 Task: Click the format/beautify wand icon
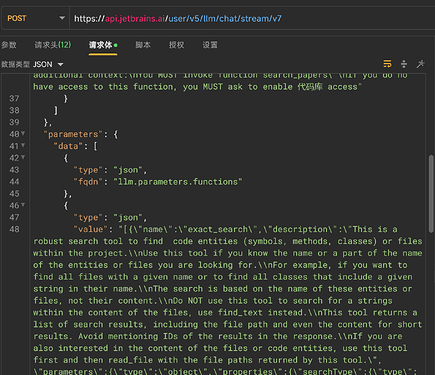(420, 64)
